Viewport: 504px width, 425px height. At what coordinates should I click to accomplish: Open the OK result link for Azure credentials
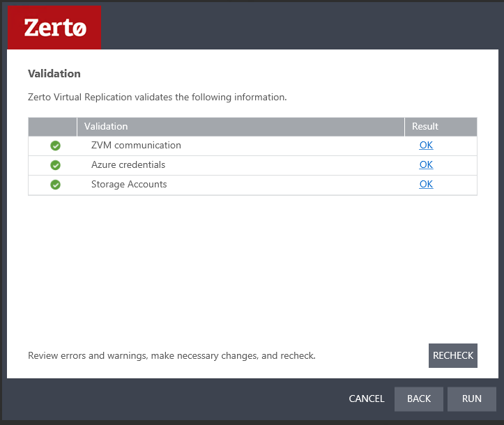click(x=426, y=165)
